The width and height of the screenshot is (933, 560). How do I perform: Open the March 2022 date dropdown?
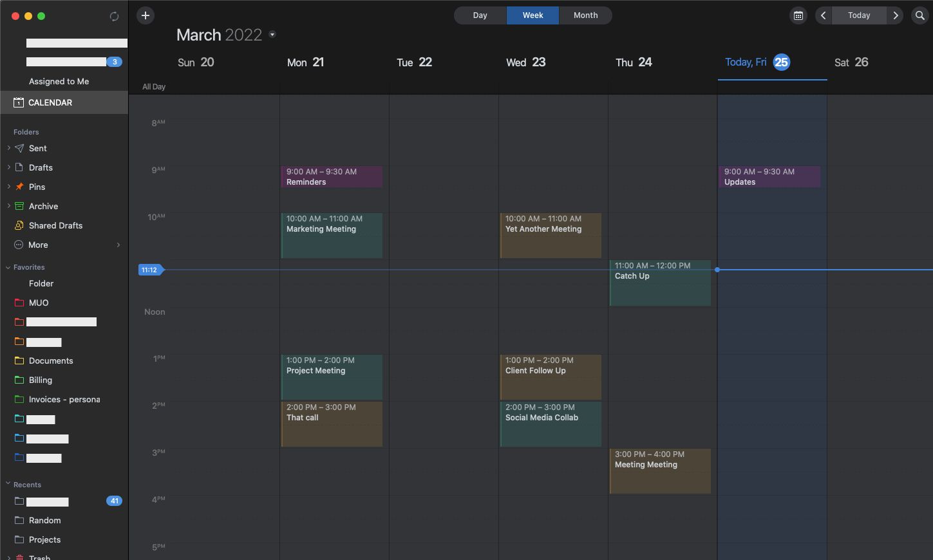click(272, 35)
